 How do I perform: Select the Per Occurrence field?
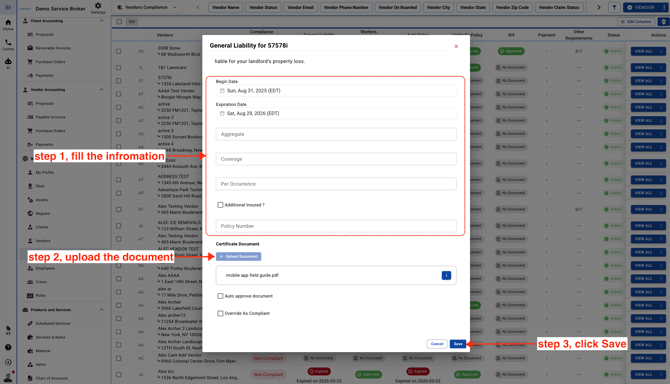coord(336,184)
